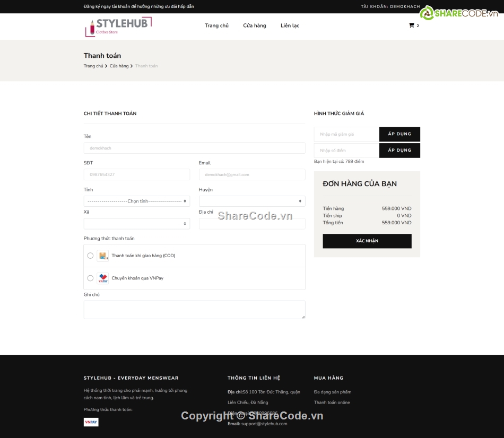Click the VNPAY badge in the footer
Screen dimensions: 504x438
[x=91, y=422]
